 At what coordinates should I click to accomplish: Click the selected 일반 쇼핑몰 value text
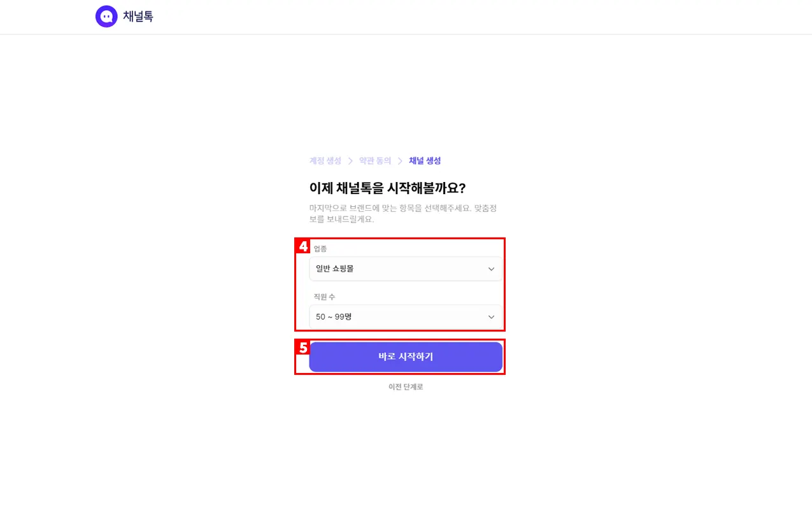tap(335, 269)
